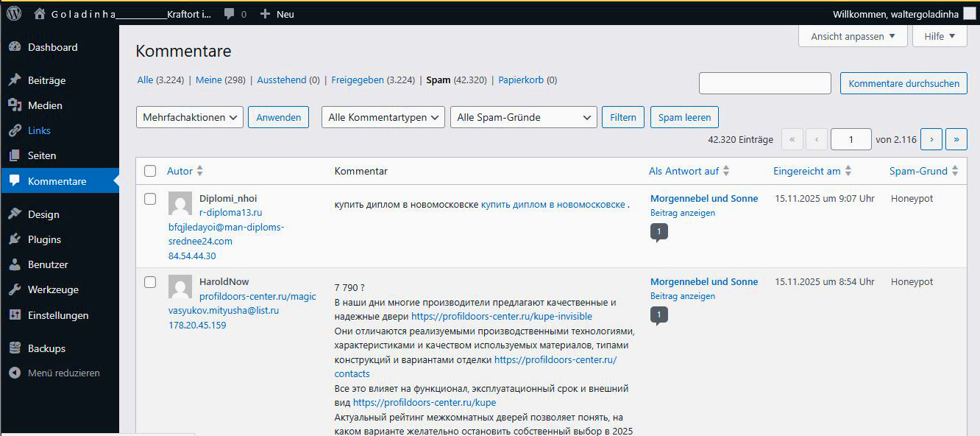Open the Ansicht anpassen tab
The height and width of the screenshot is (436, 980).
(x=853, y=36)
